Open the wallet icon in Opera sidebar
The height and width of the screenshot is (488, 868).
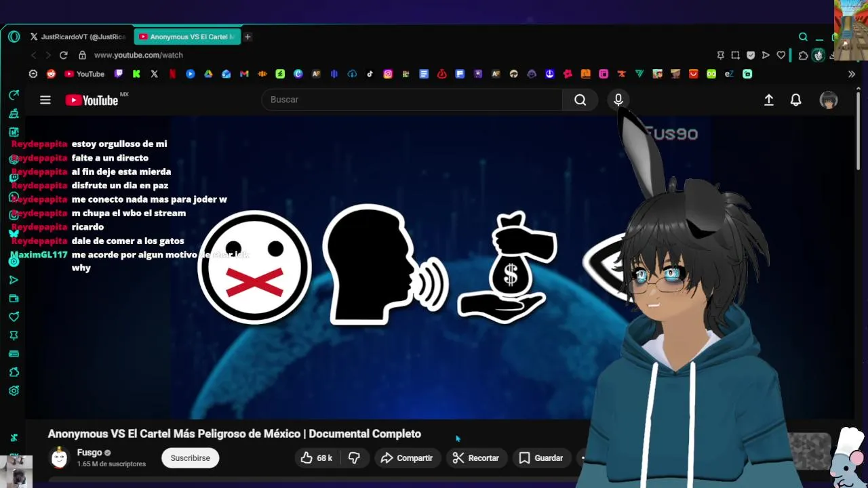point(14,298)
